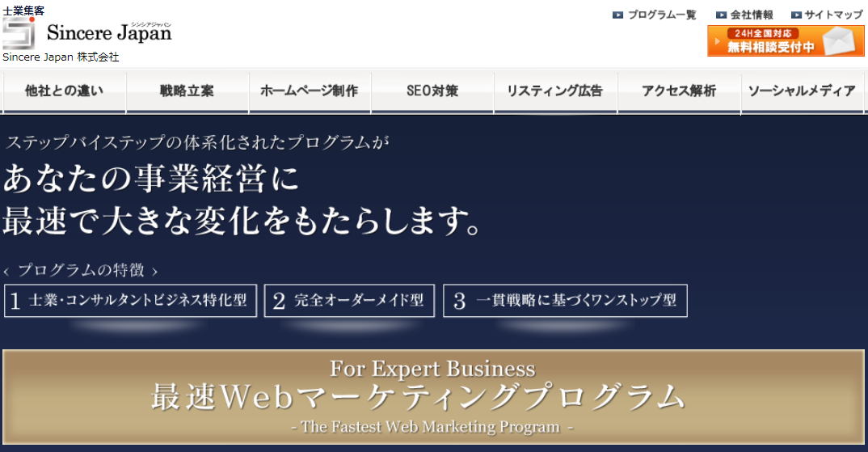Click the arrow icon beside サイトマップ
This screenshot has height=452, width=868.
tap(796, 15)
